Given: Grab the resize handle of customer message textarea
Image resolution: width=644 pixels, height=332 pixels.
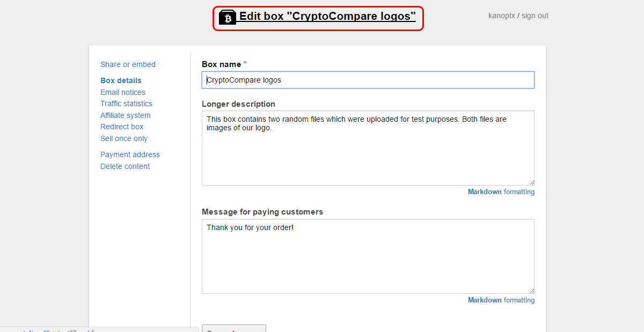Looking at the screenshot, I should (x=531, y=291).
